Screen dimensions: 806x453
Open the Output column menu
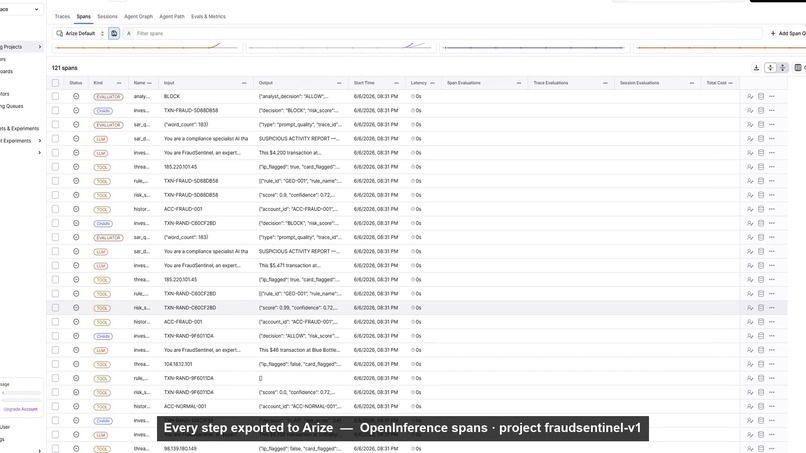click(339, 83)
